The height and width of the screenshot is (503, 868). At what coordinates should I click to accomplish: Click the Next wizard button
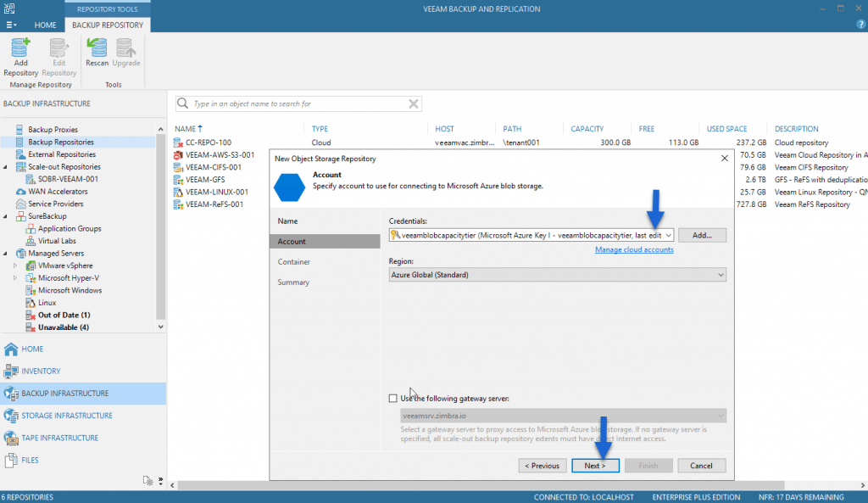coord(595,466)
